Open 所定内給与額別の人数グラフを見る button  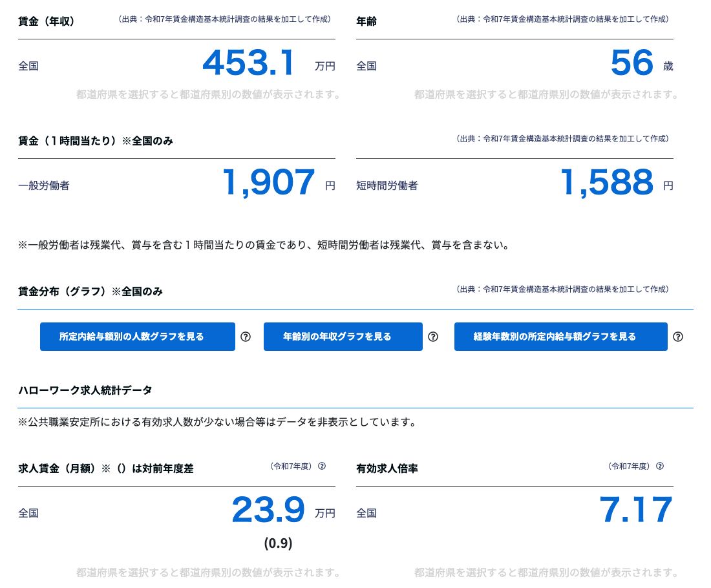click(x=138, y=337)
